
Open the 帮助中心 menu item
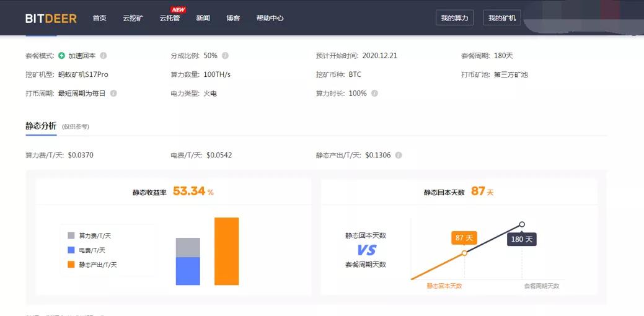pyautogui.click(x=270, y=18)
